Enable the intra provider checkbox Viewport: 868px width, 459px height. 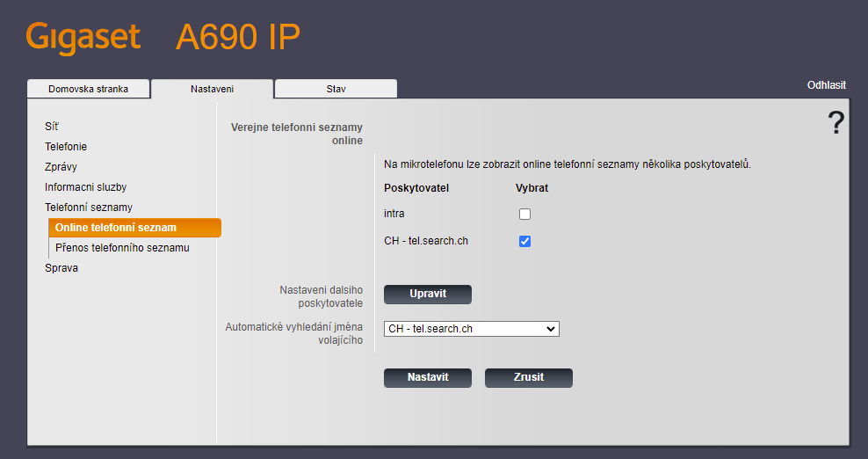click(x=524, y=214)
